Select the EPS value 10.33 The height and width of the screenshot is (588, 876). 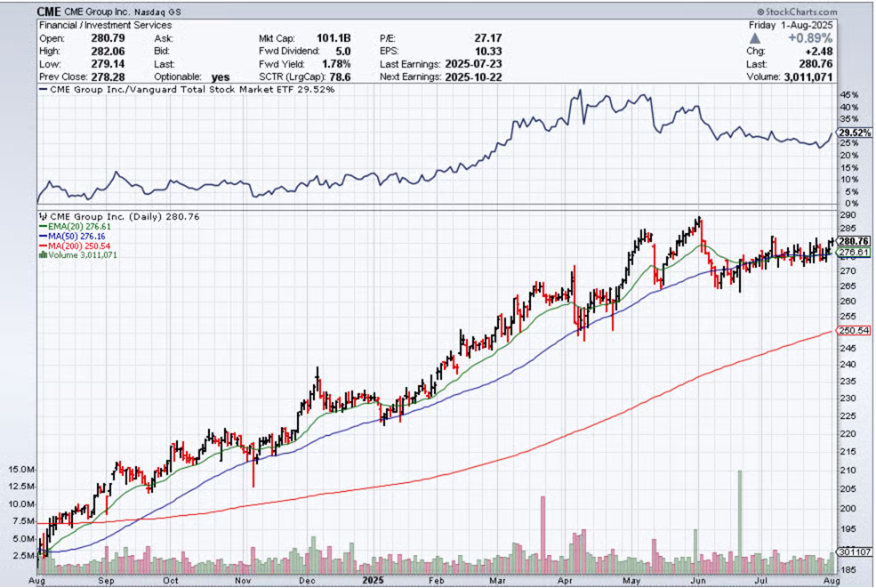click(487, 52)
